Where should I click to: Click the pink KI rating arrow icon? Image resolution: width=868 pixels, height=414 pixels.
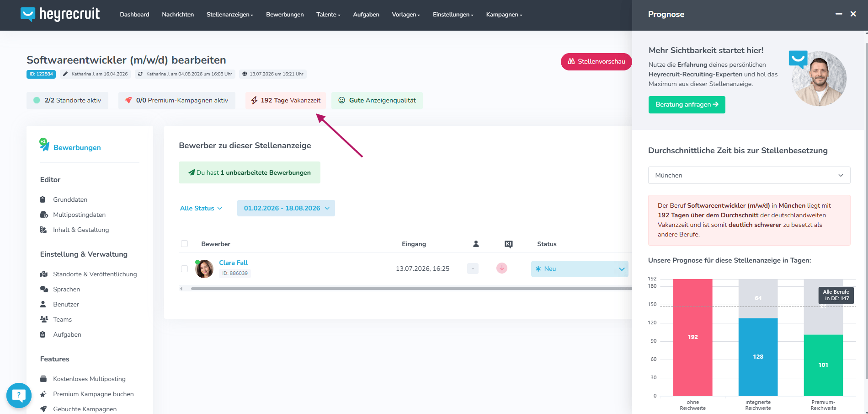(502, 268)
